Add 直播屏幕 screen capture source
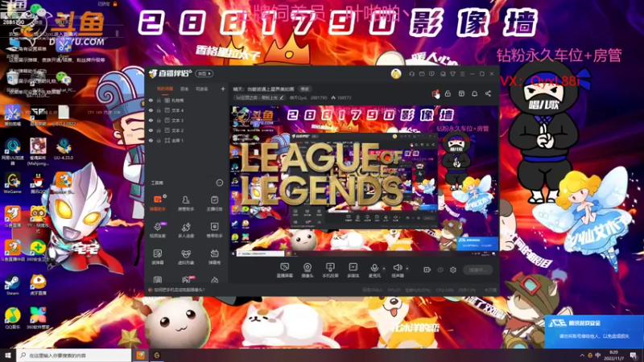Screen dimensions: 644x362 pos(285,270)
